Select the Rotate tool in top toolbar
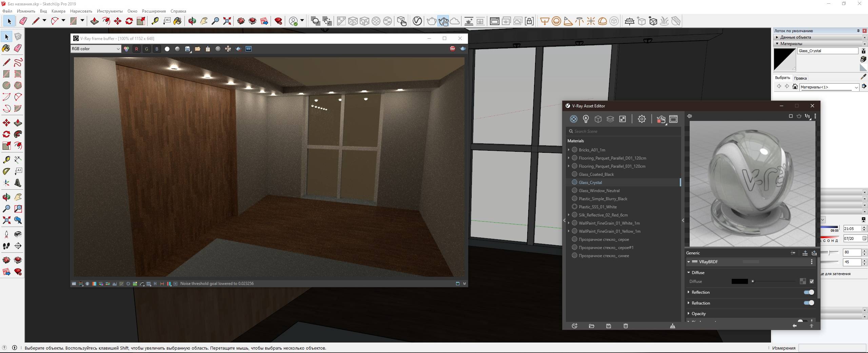868x353 pixels. pyautogui.click(x=129, y=21)
